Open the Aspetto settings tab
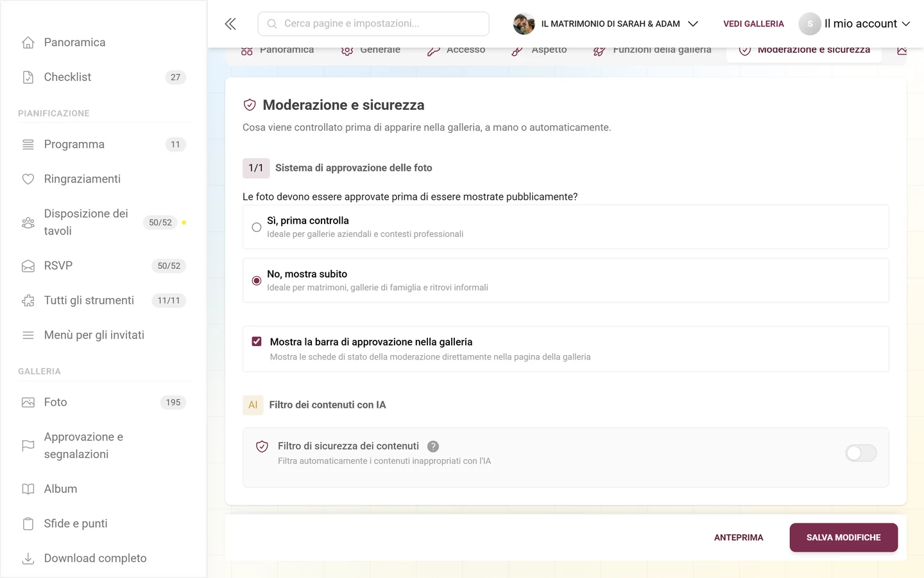This screenshot has width=924, height=578. [x=539, y=49]
